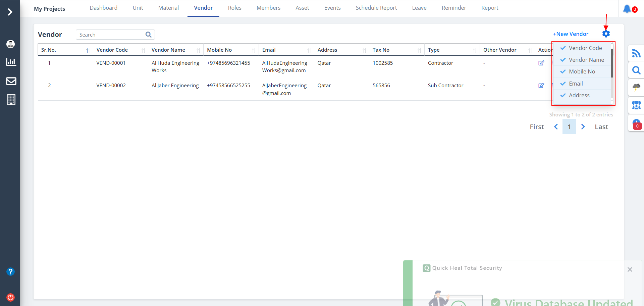Open the RSS feed icon in right panel
This screenshot has height=306, width=644.
pyautogui.click(x=636, y=54)
